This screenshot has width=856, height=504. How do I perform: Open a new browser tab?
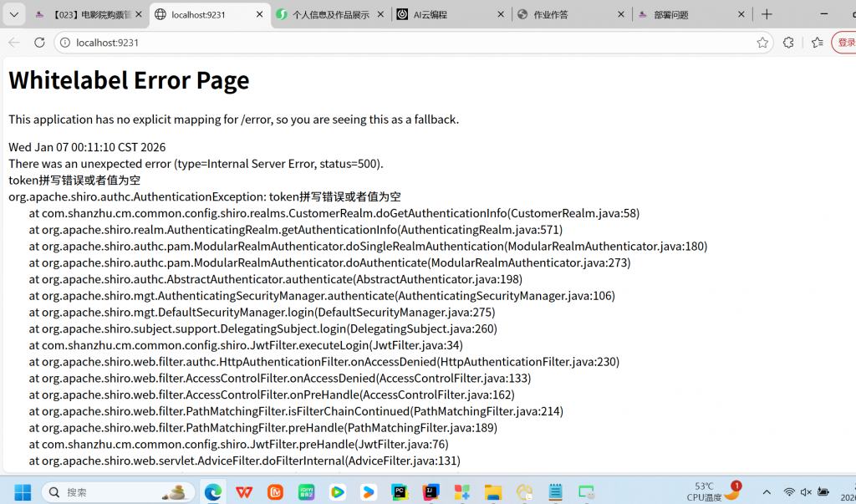(767, 14)
